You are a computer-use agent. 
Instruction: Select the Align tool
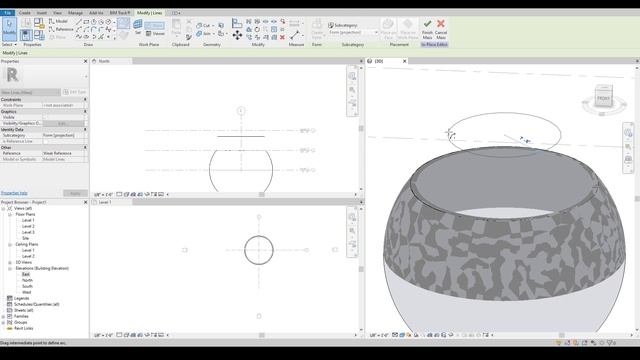coord(237,23)
